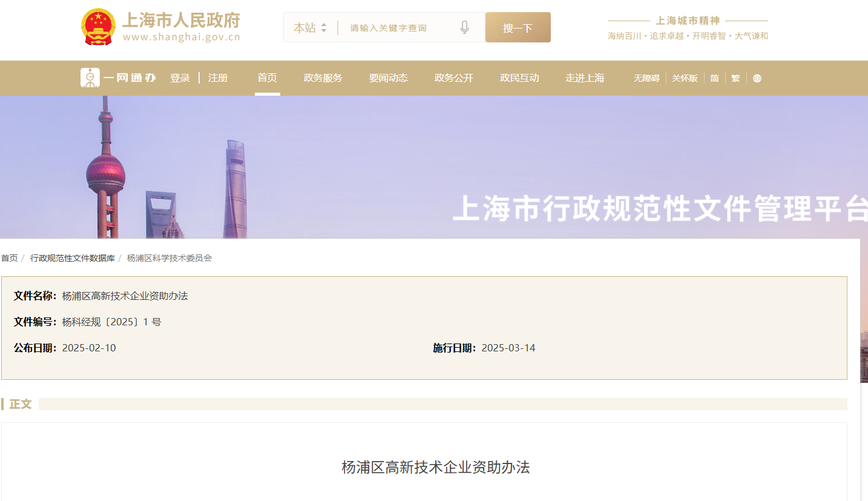Click the keyword search input field

click(x=399, y=27)
